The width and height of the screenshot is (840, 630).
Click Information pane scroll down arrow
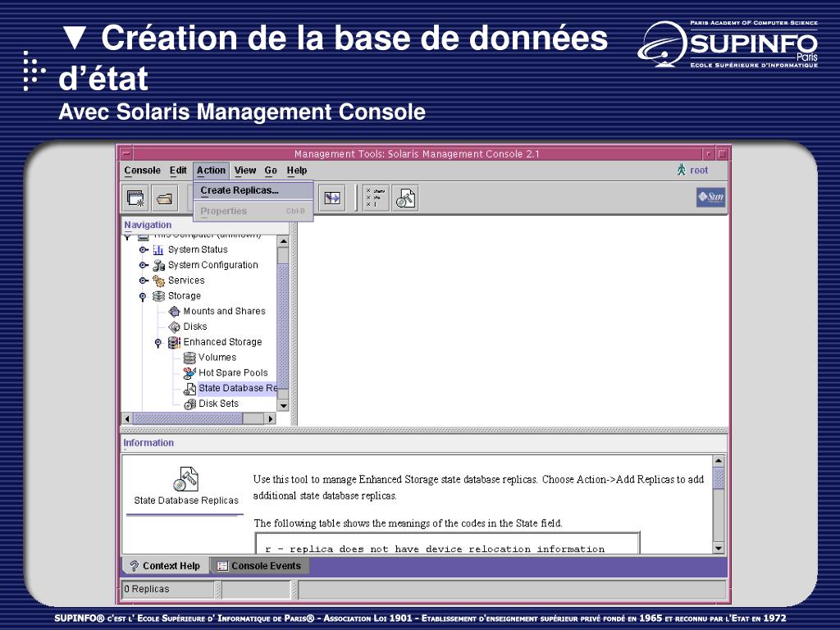coord(719,548)
